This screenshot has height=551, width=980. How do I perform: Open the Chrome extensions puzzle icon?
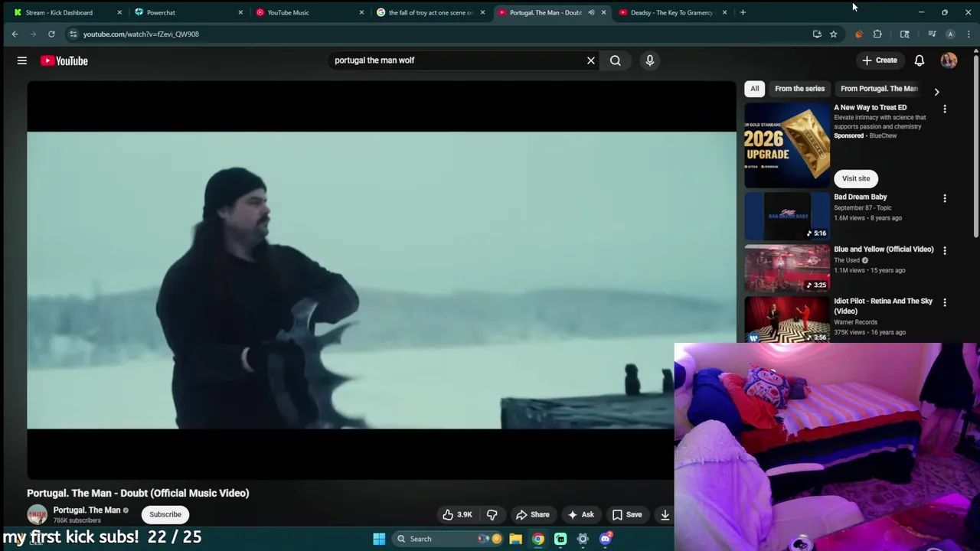pos(877,34)
